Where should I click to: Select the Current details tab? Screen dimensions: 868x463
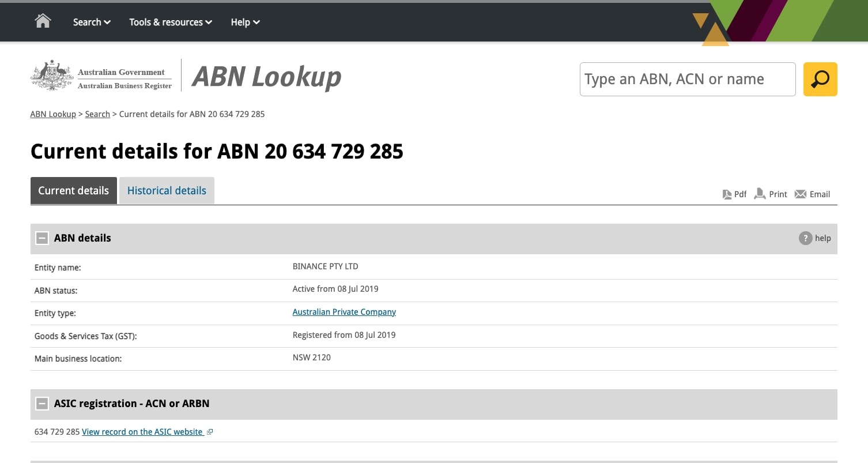[74, 191]
